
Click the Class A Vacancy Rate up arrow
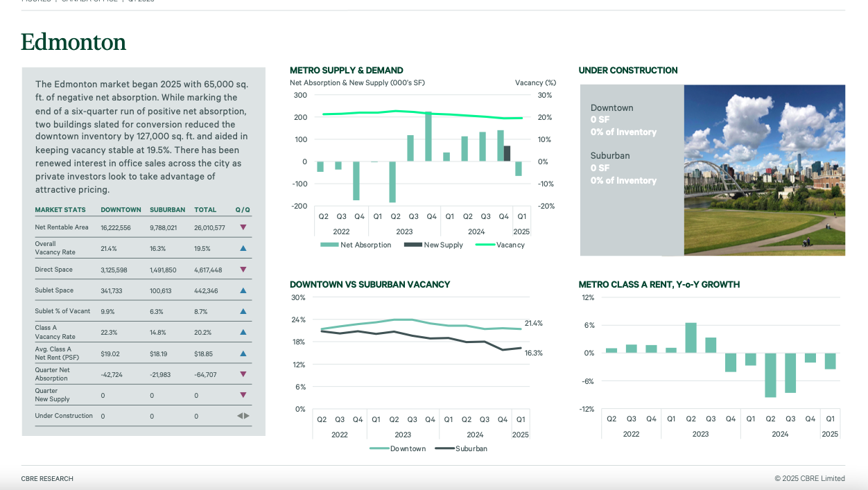(243, 332)
